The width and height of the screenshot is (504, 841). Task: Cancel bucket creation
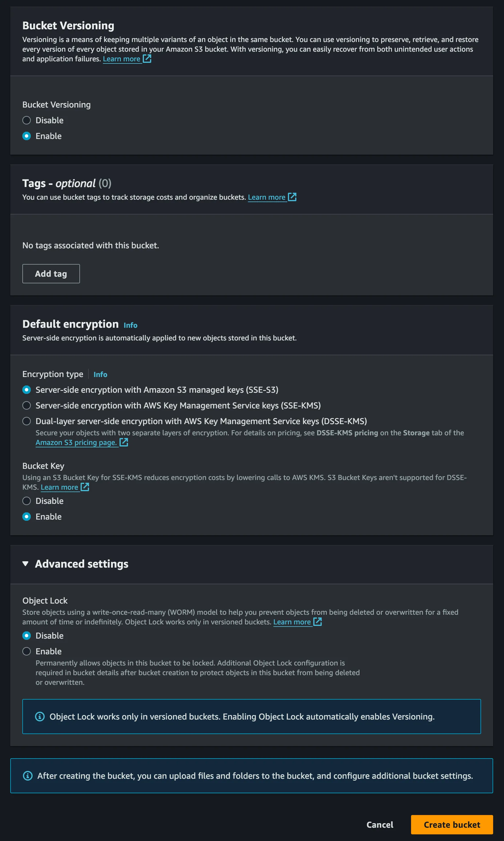[x=380, y=824]
